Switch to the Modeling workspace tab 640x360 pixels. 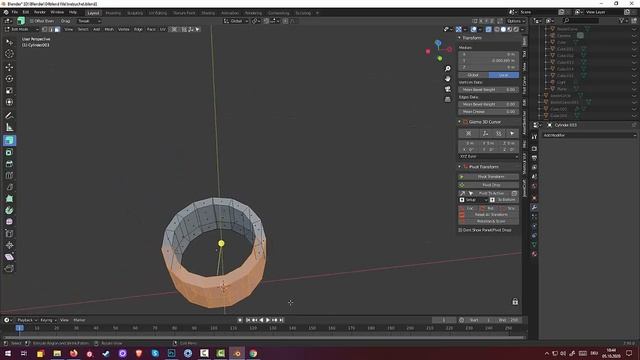click(113, 13)
